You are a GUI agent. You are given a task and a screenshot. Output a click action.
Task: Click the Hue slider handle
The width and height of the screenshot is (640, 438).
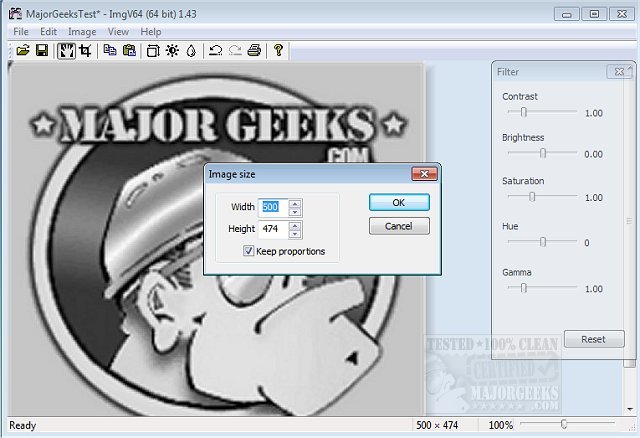[542, 242]
